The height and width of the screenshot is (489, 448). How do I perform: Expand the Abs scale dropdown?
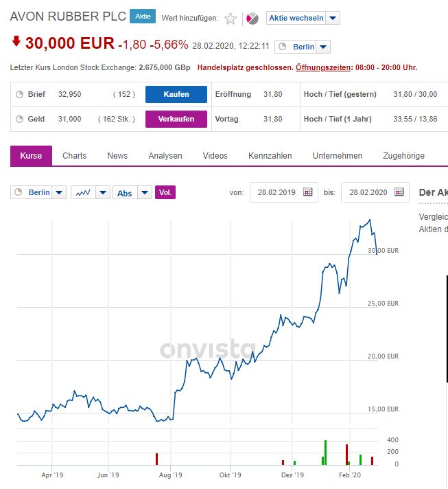[144, 193]
